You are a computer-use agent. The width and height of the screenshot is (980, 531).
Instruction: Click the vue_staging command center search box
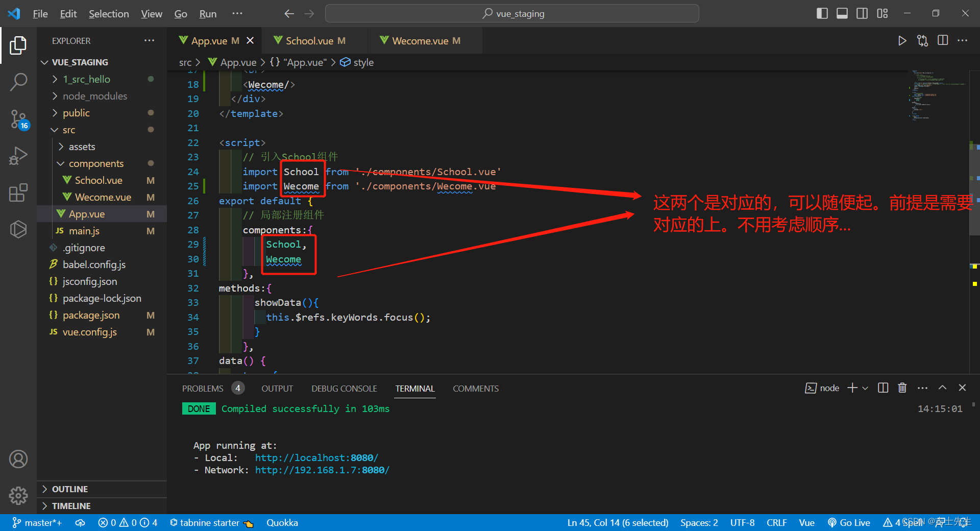[x=512, y=13]
